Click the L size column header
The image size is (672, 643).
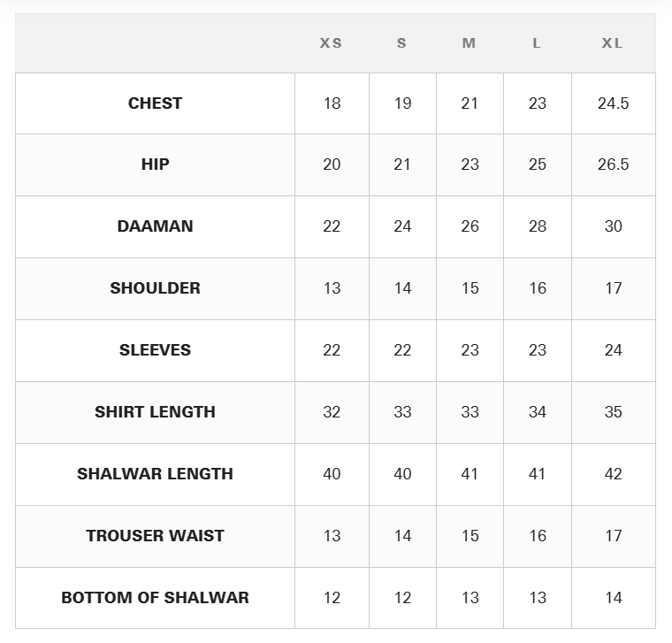click(x=537, y=43)
